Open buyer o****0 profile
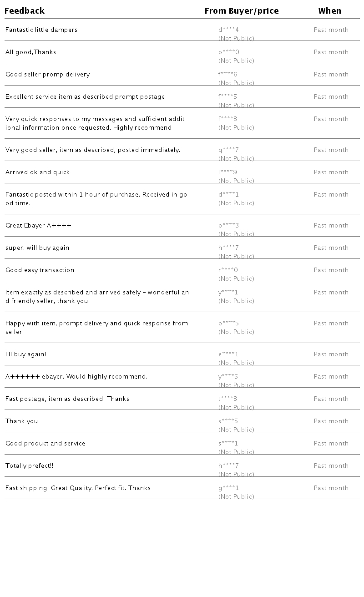This screenshot has height=597, width=364. coord(228,52)
